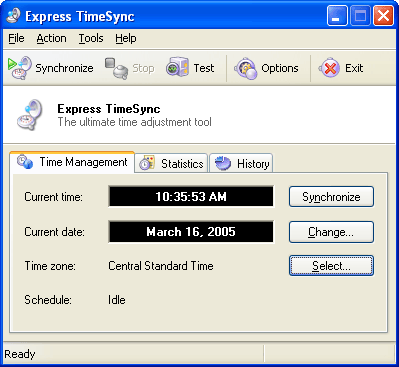Screen dimensions: 399x367
Task: Open the Tools menu
Action: point(91,38)
